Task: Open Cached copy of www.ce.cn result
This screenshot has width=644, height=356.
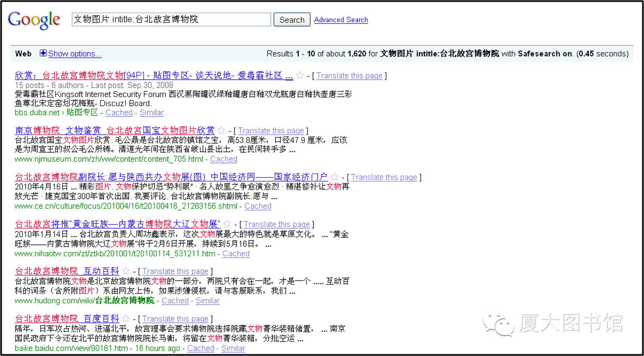Action: [x=258, y=206]
